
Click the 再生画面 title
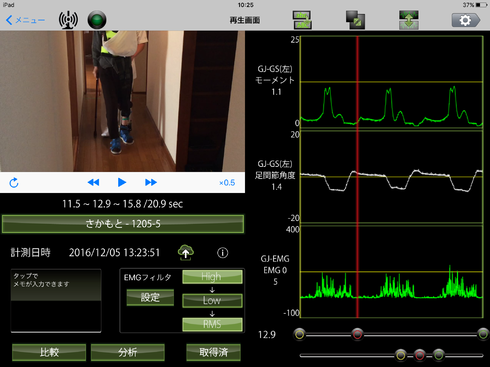(245, 20)
